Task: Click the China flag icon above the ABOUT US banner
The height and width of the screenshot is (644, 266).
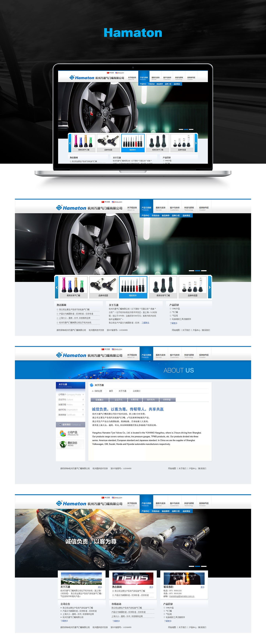Action: (103, 349)
